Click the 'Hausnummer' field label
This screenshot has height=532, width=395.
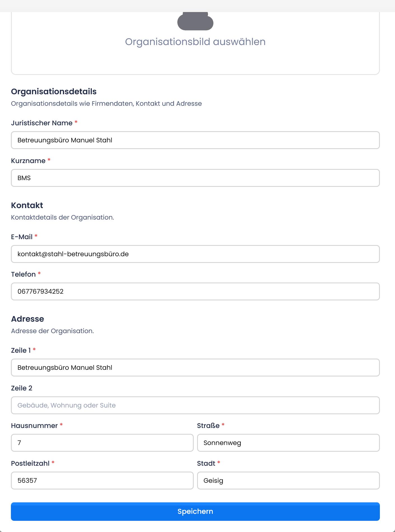[x=34, y=426]
